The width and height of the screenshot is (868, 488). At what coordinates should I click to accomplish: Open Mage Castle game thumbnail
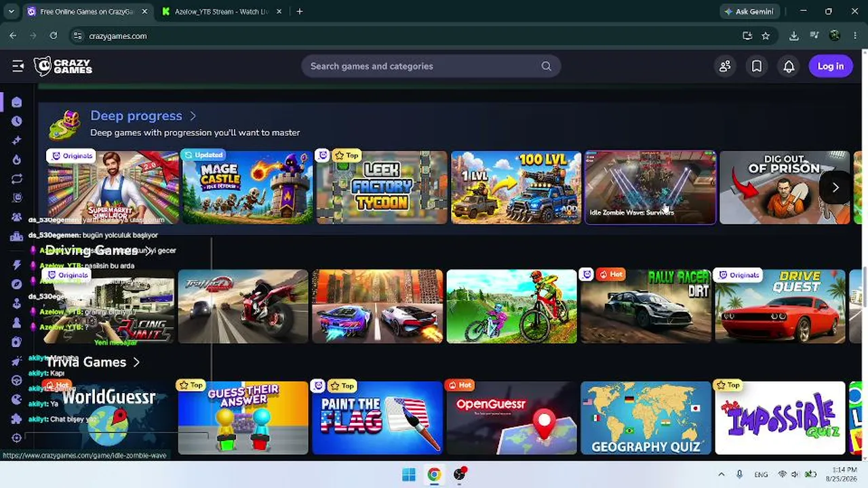tap(248, 188)
